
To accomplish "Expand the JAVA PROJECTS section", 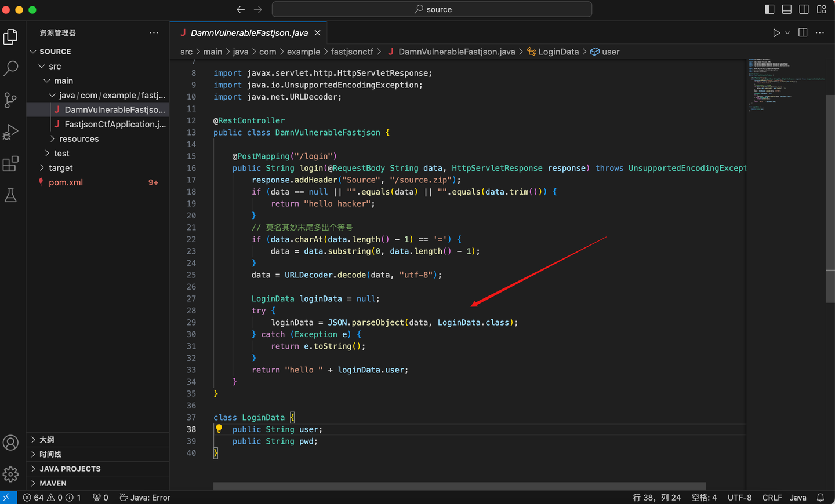I will 70,469.
